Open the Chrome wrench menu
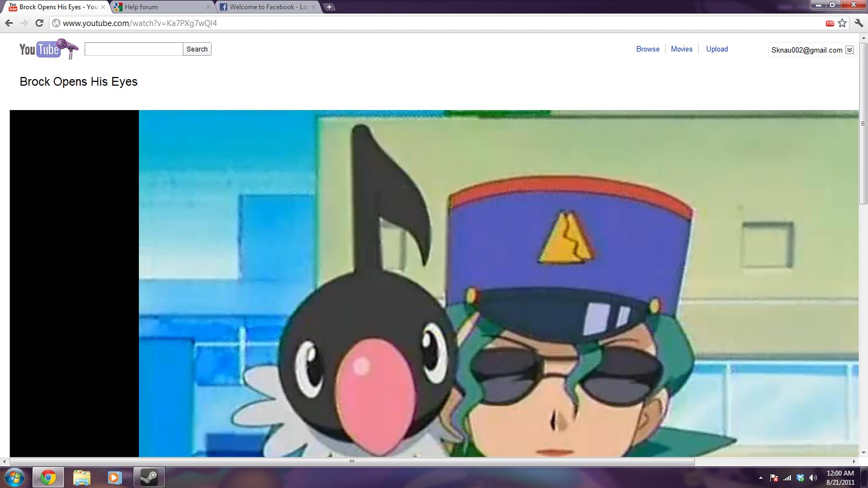Image resolution: width=868 pixels, height=488 pixels. pyautogui.click(x=859, y=23)
